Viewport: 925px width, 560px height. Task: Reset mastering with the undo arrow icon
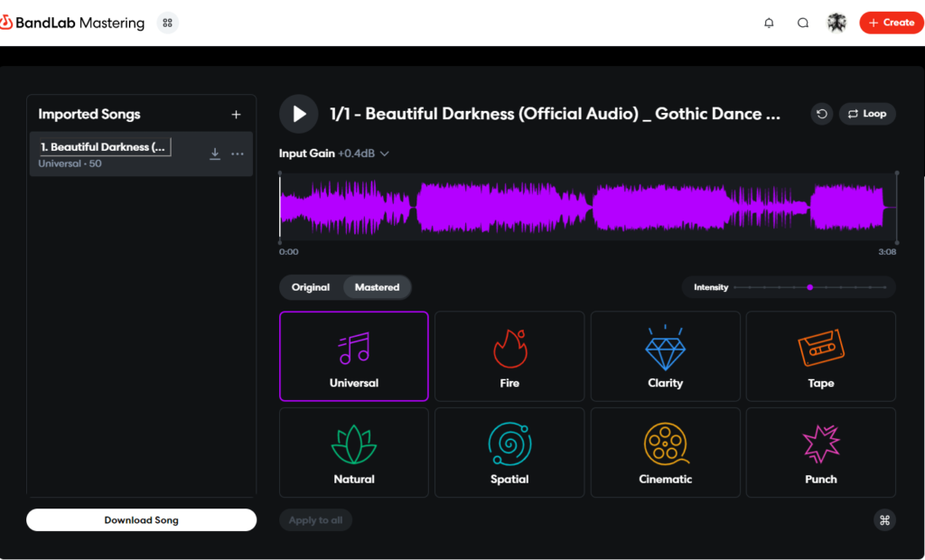coord(822,114)
